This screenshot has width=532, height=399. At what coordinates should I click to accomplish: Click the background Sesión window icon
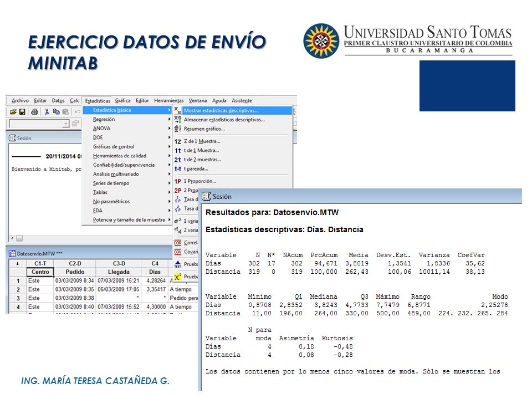12,138
